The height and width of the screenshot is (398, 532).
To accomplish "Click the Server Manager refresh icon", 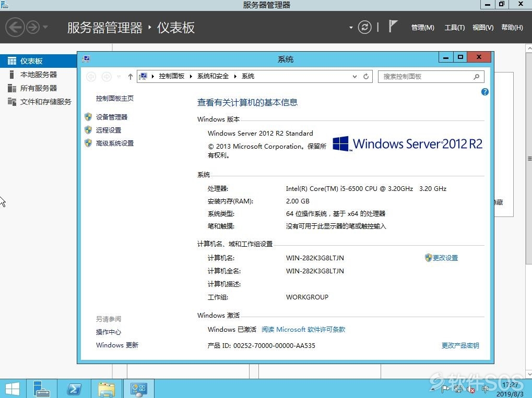I will [x=365, y=27].
